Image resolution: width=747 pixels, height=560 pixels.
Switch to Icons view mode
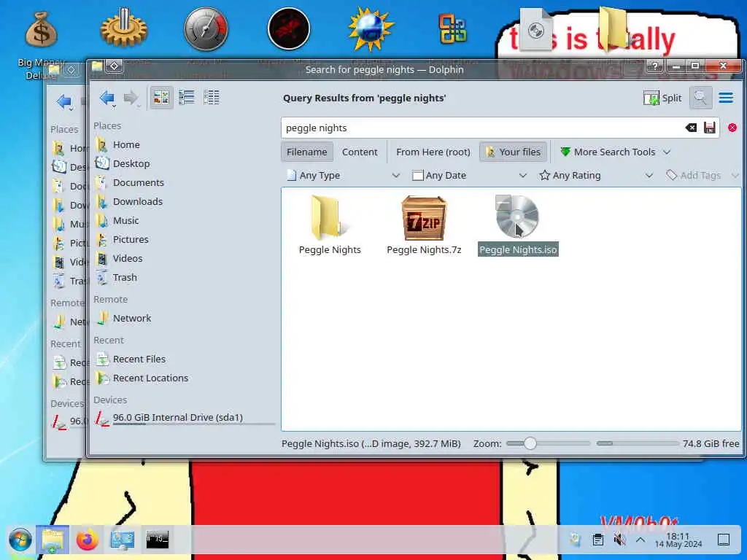pos(161,98)
